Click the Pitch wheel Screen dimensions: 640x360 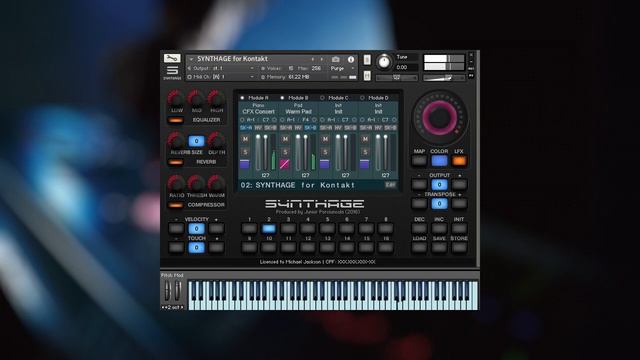(x=167, y=291)
